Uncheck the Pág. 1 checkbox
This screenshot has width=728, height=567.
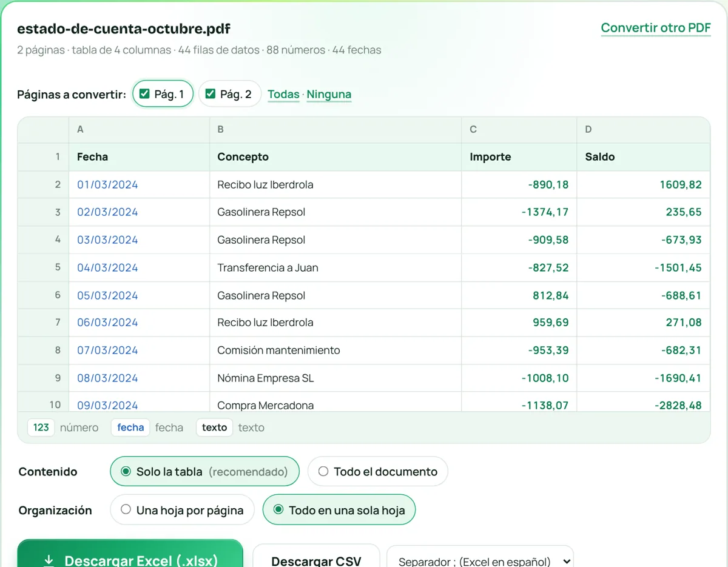click(144, 94)
